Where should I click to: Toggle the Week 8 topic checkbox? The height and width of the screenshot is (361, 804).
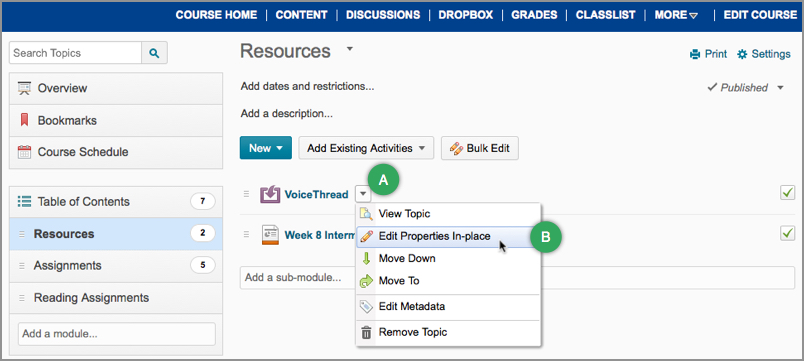tap(787, 233)
